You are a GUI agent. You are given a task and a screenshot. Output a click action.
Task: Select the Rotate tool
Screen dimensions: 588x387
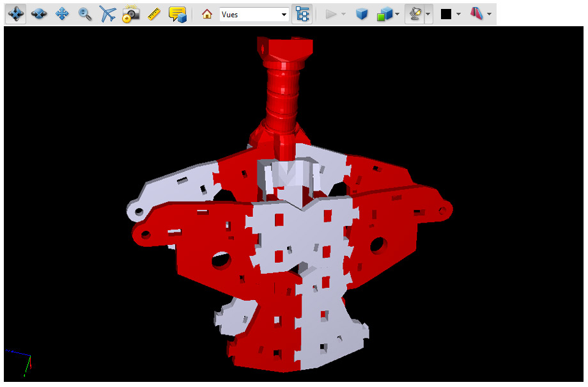[15, 13]
